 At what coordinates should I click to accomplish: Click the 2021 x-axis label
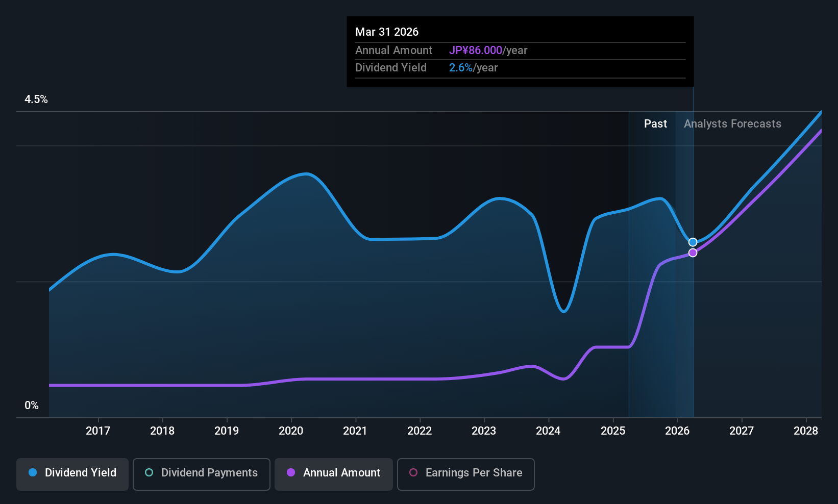355,431
